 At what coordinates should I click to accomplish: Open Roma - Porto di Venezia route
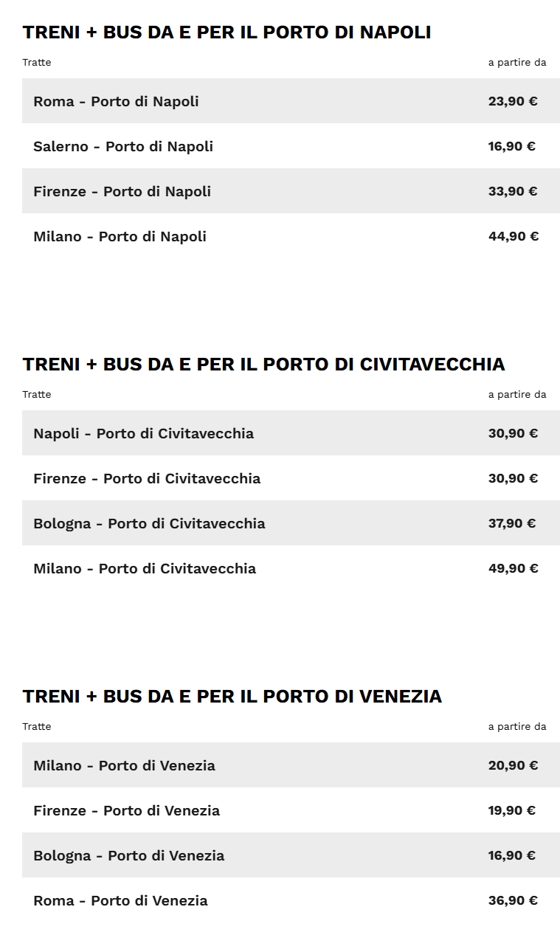pyautogui.click(x=120, y=900)
